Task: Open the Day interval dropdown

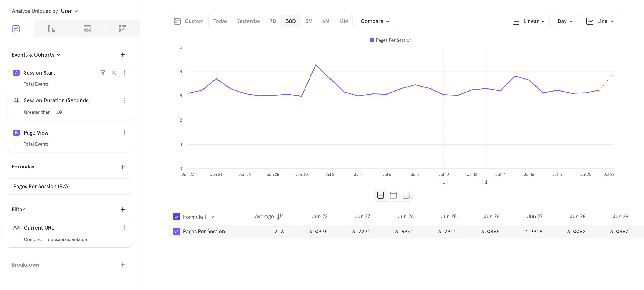Action: (565, 21)
